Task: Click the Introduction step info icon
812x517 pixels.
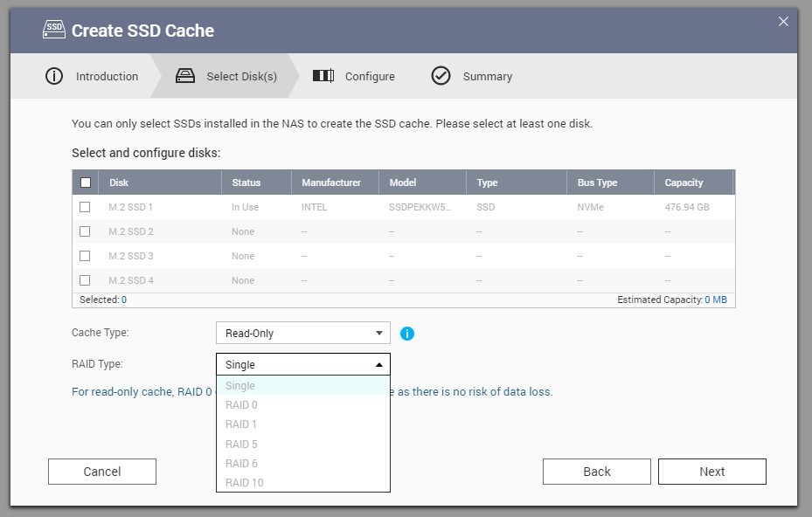Action: pos(54,76)
